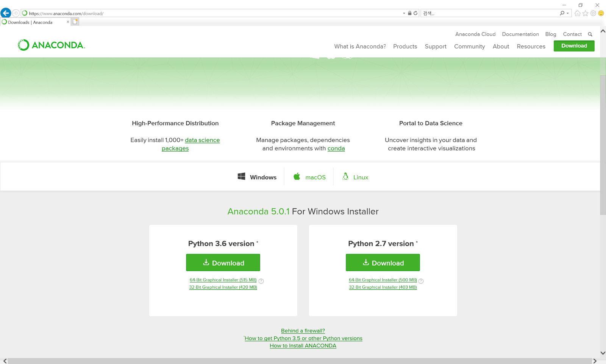Follow the data science packages link

(202, 140)
